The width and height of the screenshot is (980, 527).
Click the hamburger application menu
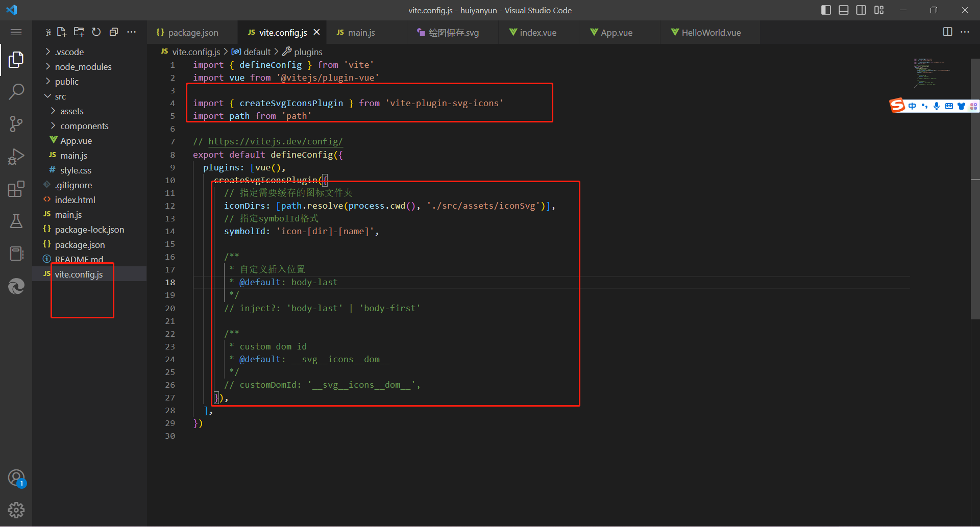pyautogui.click(x=16, y=32)
